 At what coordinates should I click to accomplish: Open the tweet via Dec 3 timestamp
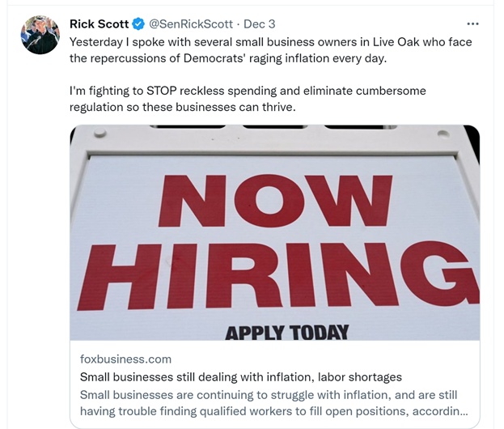click(x=260, y=24)
